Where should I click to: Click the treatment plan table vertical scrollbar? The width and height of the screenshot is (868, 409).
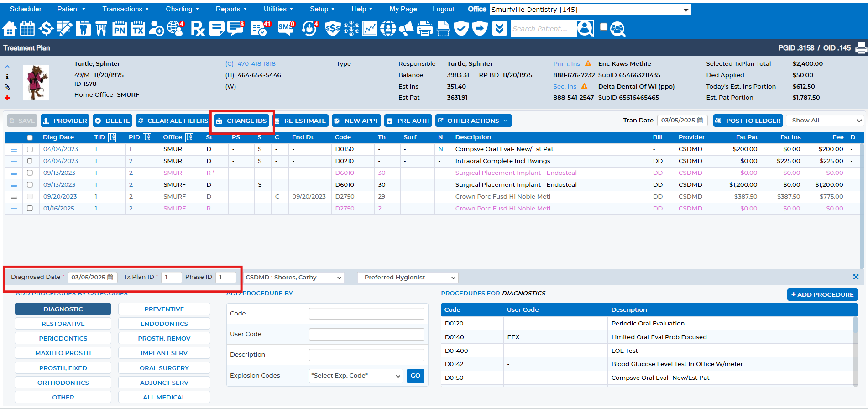[861, 205]
